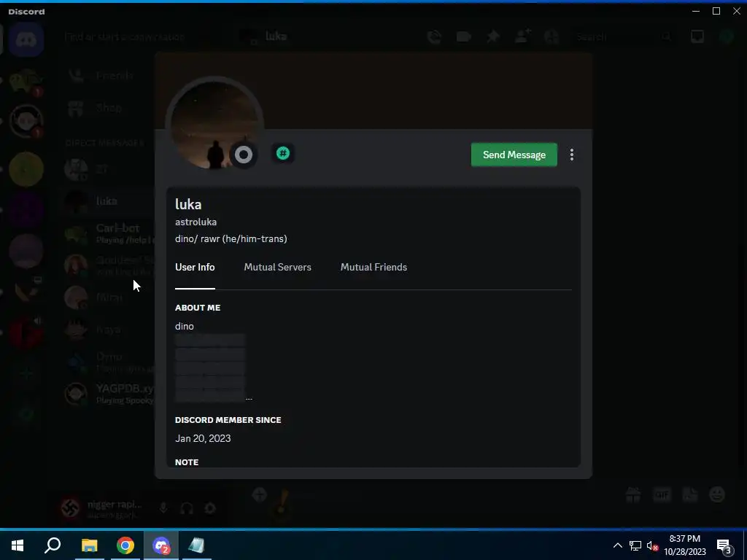Click luka's profile avatar picture
The height and width of the screenshot is (560, 747).
[x=214, y=125]
